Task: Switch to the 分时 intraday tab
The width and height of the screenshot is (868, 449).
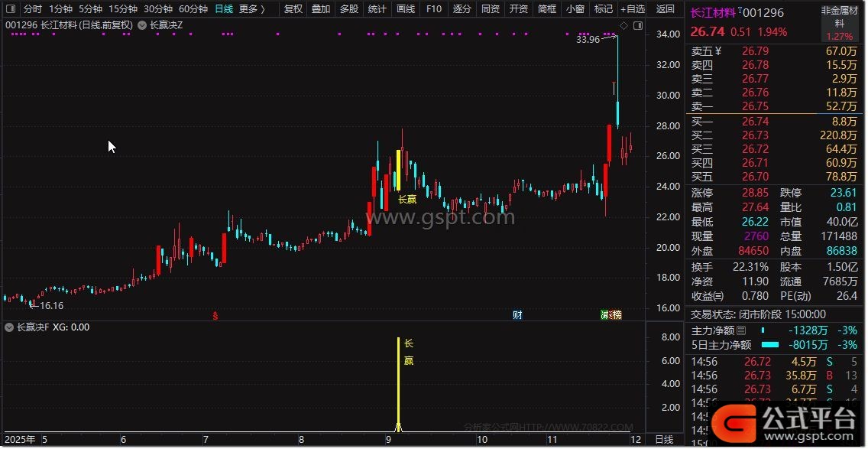Action: pyautogui.click(x=32, y=9)
